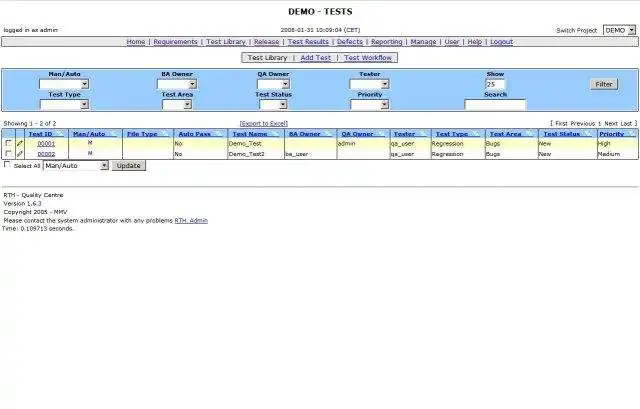640x409 pixels.
Task: Tick the checkbox for test row 00001
Action: [8, 143]
